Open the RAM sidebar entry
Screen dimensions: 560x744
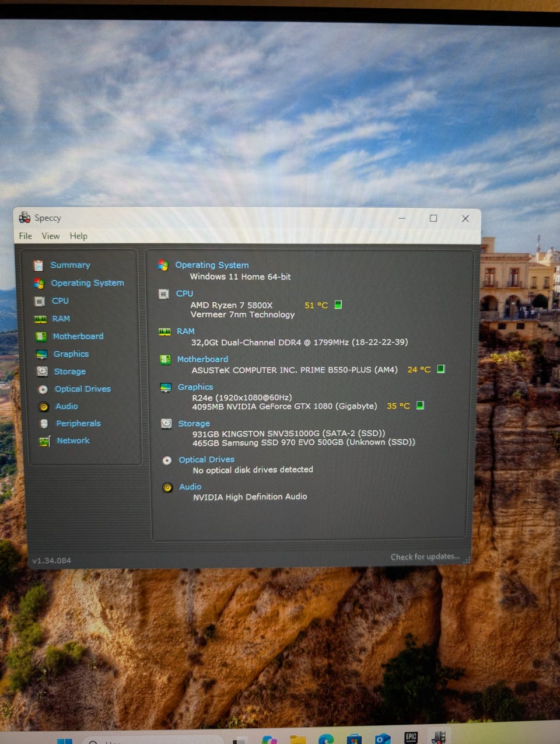coord(61,319)
